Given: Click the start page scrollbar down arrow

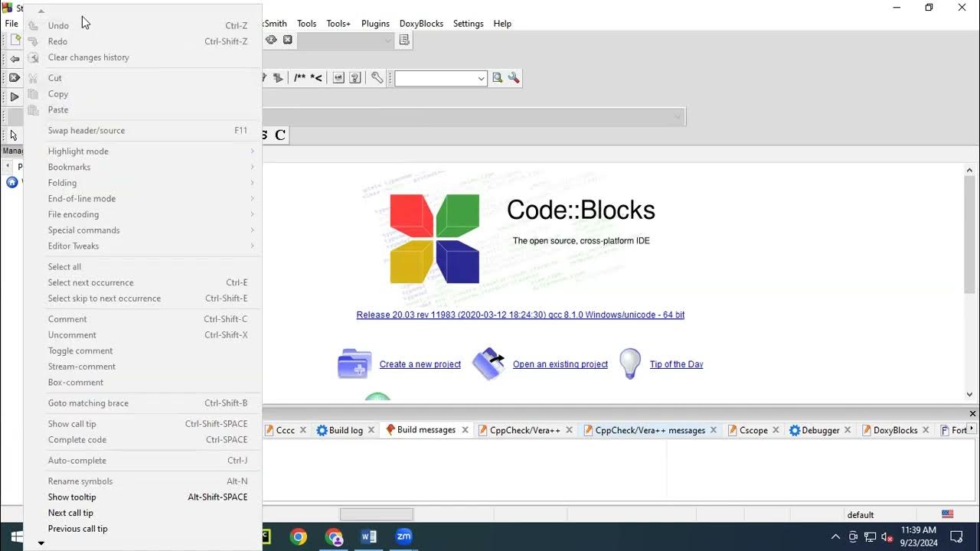Looking at the screenshot, I should [970, 395].
